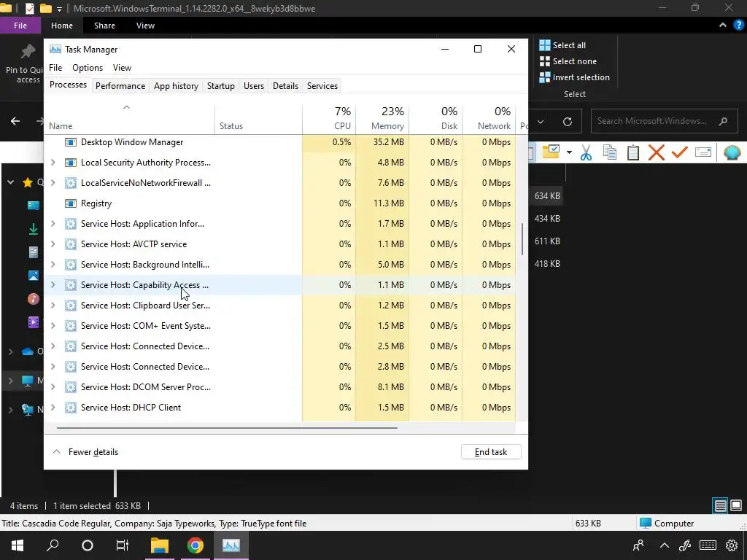Switch Explorer to large icons view
747x560 pixels.
tap(736, 505)
